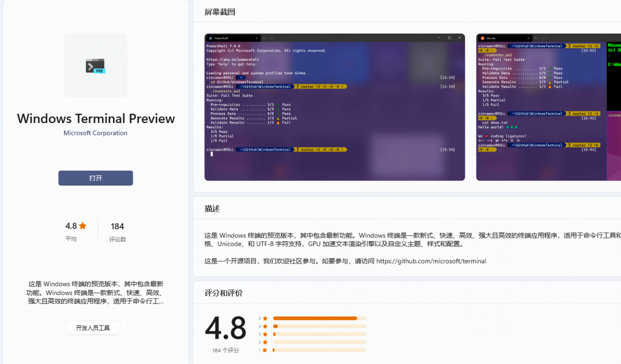Click the 1-star rating distribution bar
The image size is (621, 364).
point(320,350)
